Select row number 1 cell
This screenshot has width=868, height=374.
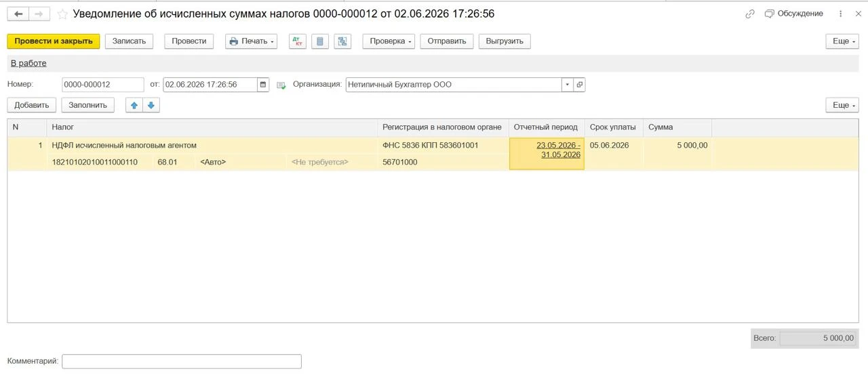[x=27, y=145]
